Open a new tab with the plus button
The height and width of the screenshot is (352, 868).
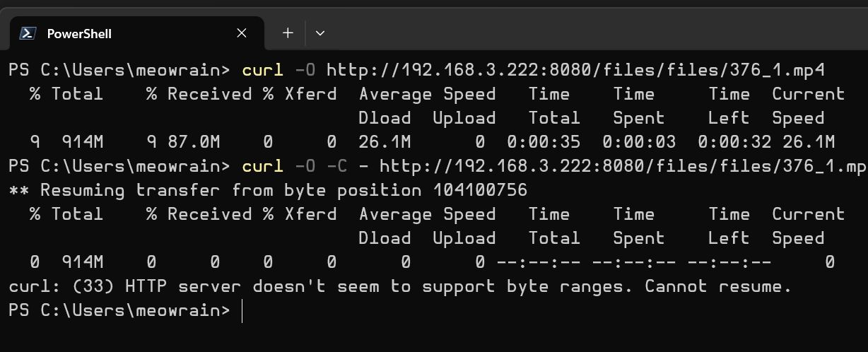tap(288, 33)
